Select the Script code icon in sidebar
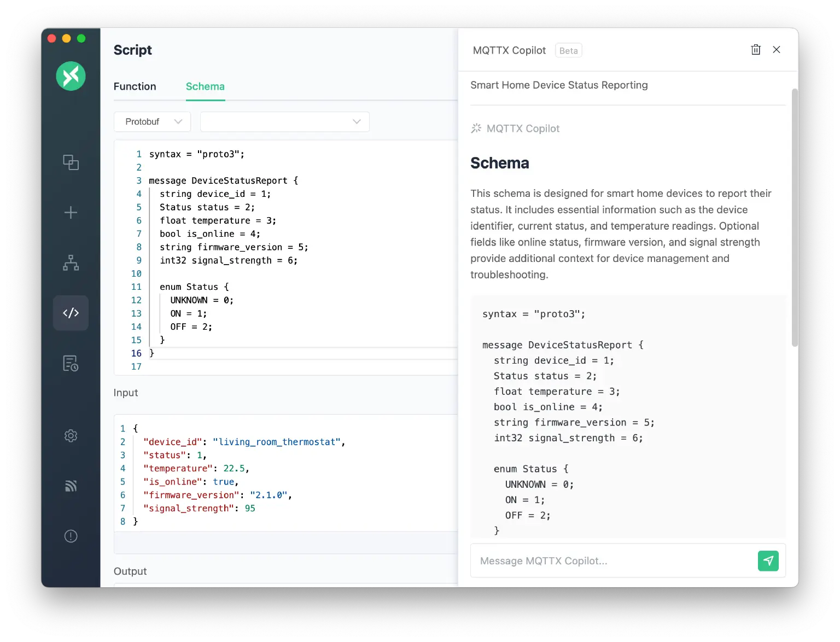This screenshot has width=840, height=642. [71, 313]
